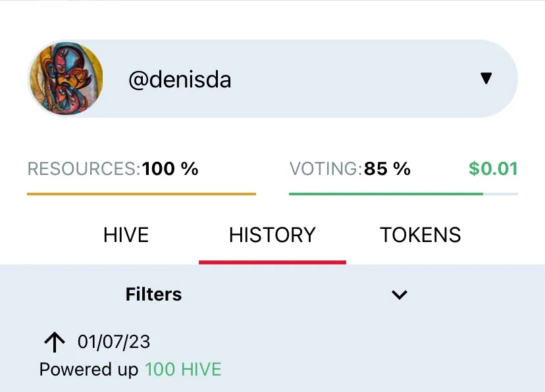Click the power-up arrow icon
Viewport: 545px width, 392px height.
[55, 342]
